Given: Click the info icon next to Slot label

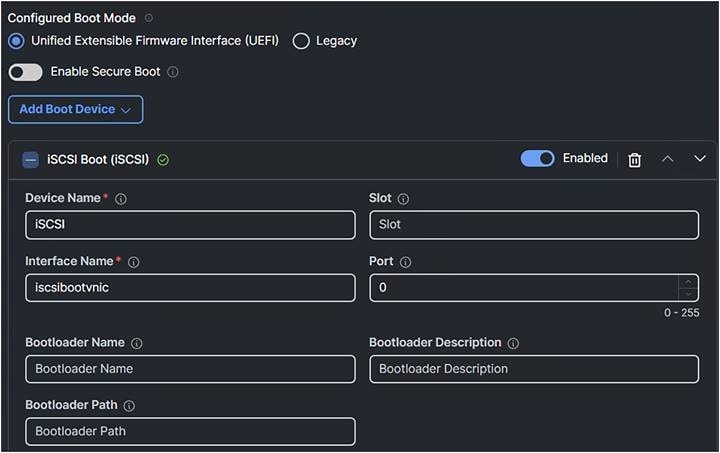Looking at the screenshot, I should [404, 199].
